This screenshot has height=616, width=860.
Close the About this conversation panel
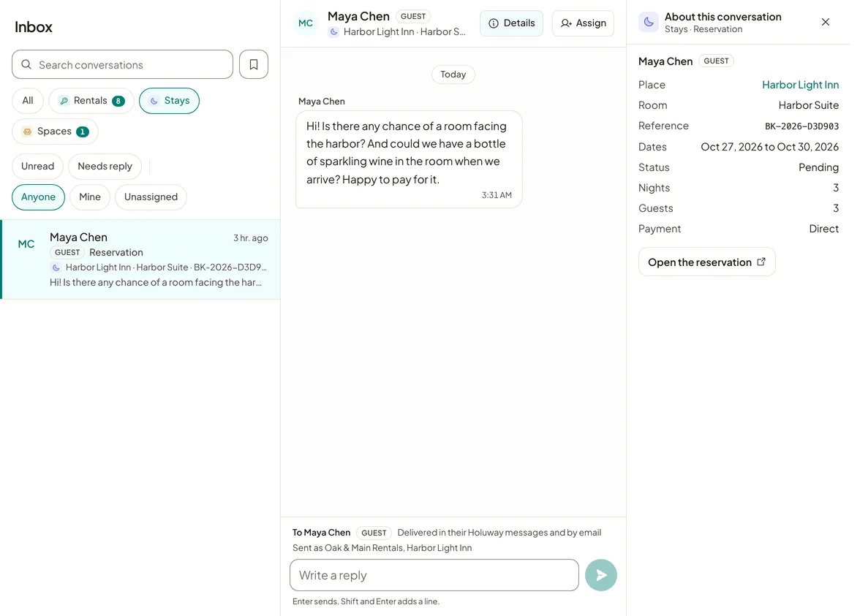[x=826, y=22]
